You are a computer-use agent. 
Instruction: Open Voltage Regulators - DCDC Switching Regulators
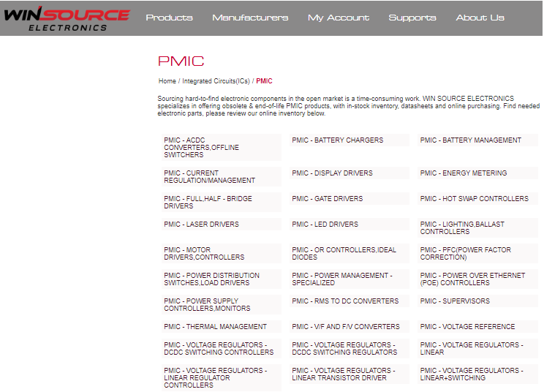(x=350, y=349)
